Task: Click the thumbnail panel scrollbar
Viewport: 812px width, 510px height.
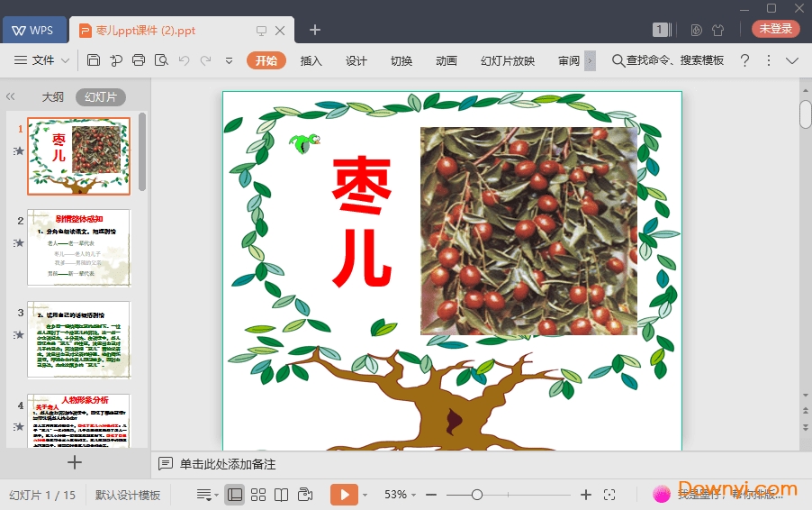Action: [142, 152]
